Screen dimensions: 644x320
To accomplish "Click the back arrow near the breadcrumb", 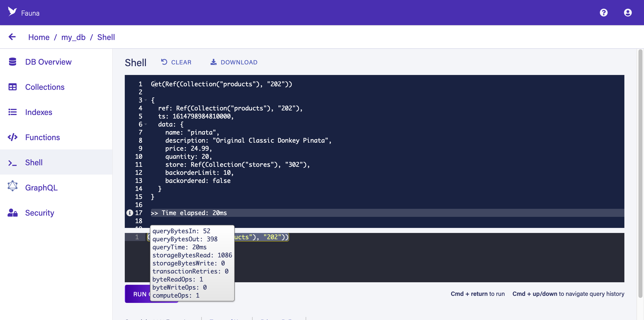I will 12,37.
